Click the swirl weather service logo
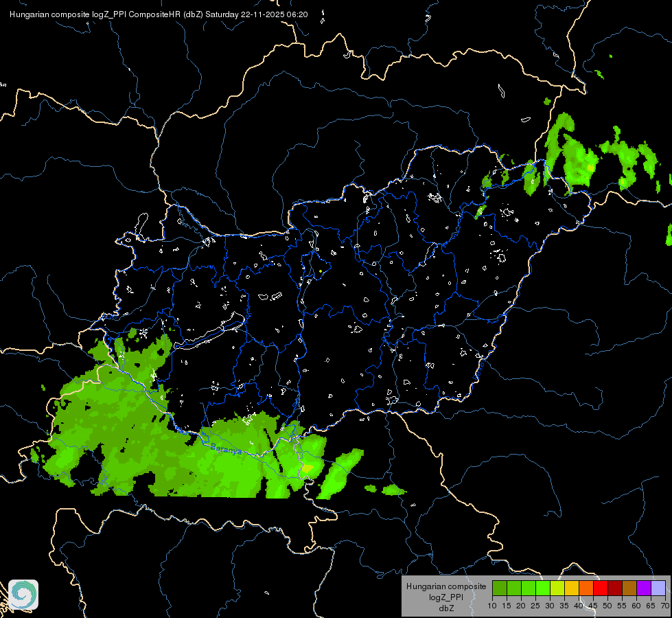The width and height of the screenshot is (672, 618). click(23, 594)
